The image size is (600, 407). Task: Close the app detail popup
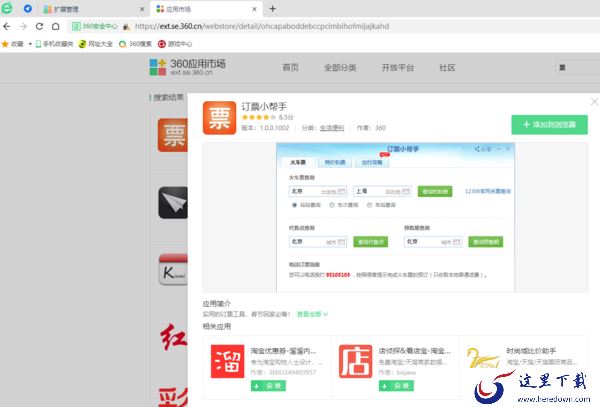(594, 102)
